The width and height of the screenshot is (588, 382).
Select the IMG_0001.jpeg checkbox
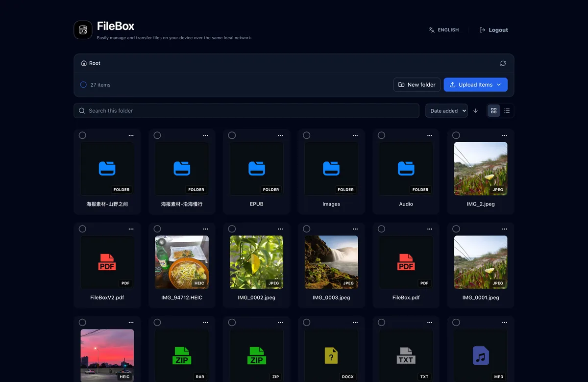coord(456,229)
